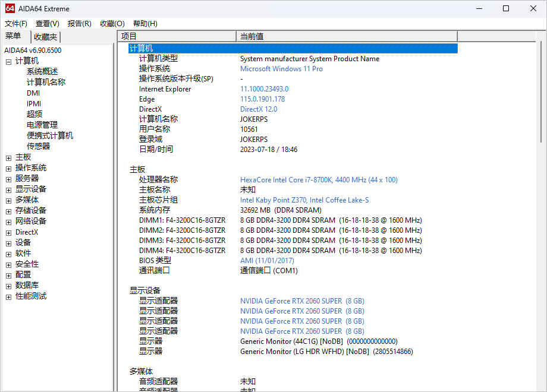Screen dimensions: 547x392
Task: Select 电源管理 in the sidebar tree
Action: (42, 125)
